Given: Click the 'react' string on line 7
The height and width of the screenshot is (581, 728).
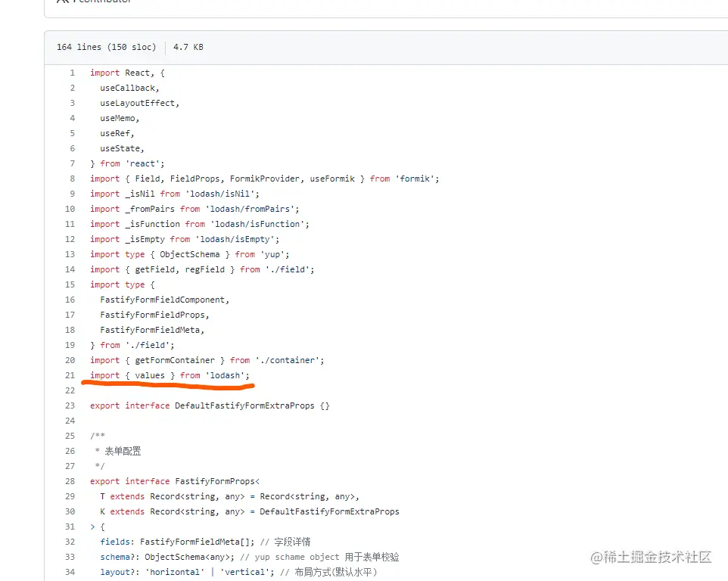Looking at the screenshot, I should coord(142,164).
